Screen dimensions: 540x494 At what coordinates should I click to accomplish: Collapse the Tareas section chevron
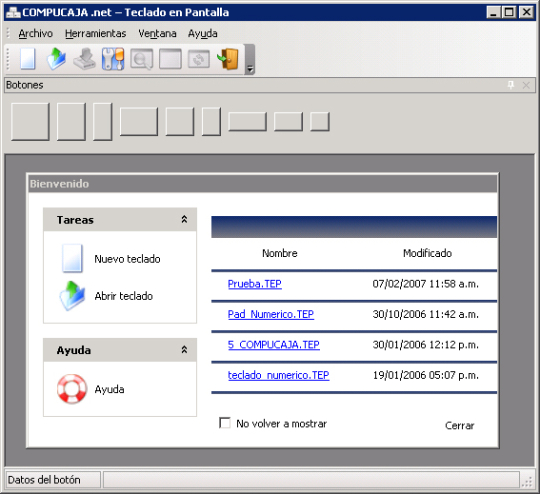pyautogui.click(x=184, y=219)
